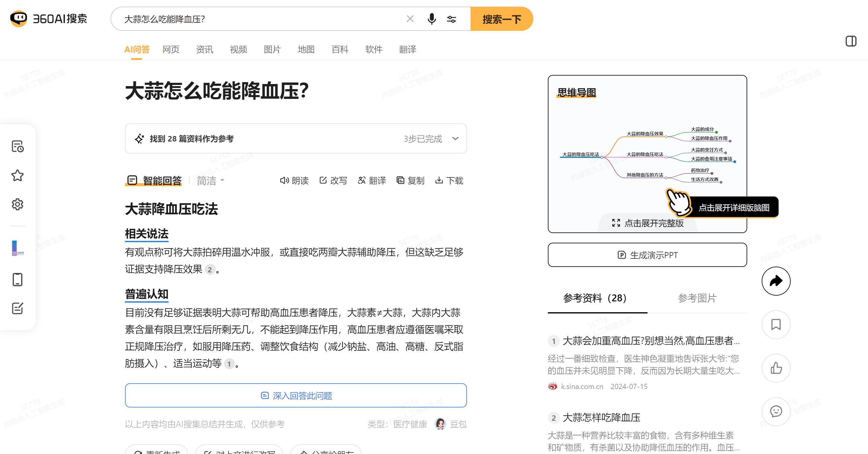Click the mobile phone sidebar icon
Image resolution: width=868 pixels, height=454 pixels.
tap(18, 279)
